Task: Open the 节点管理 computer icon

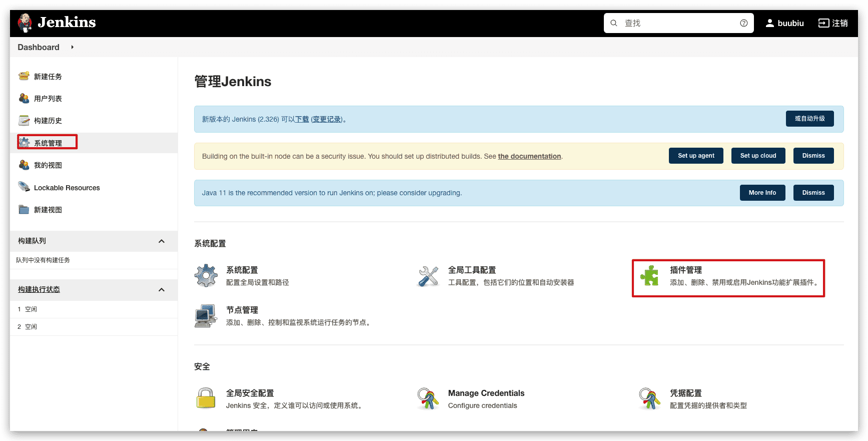Action: 206,316
